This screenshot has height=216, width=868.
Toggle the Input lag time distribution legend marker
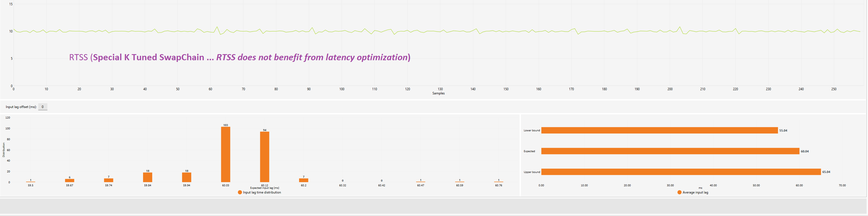pos(240,192)
